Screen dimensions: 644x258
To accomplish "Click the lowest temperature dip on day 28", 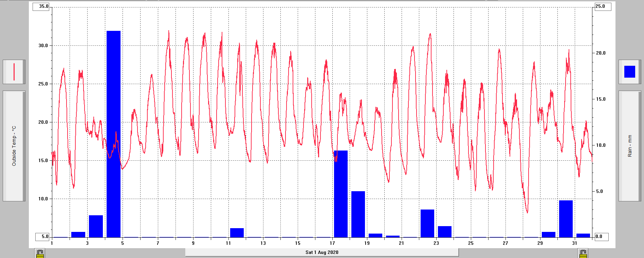I will [527, 212].
